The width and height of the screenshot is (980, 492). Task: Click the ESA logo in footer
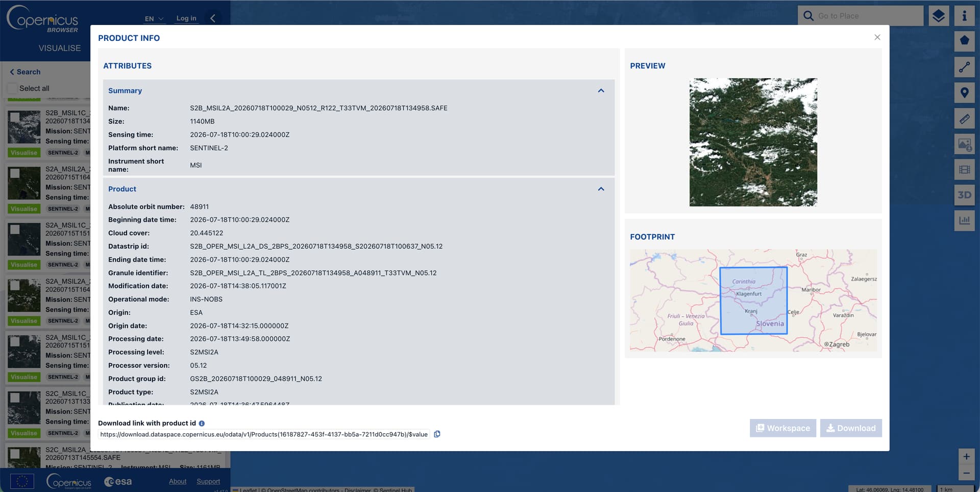coord(118,481)
